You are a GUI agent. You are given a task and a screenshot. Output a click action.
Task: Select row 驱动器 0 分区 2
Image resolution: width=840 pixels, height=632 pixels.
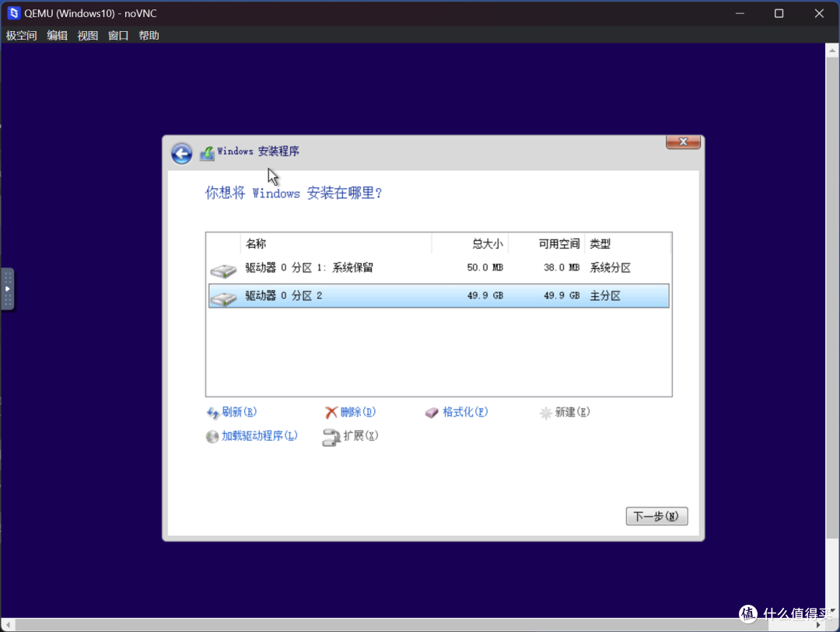point(439,295)
